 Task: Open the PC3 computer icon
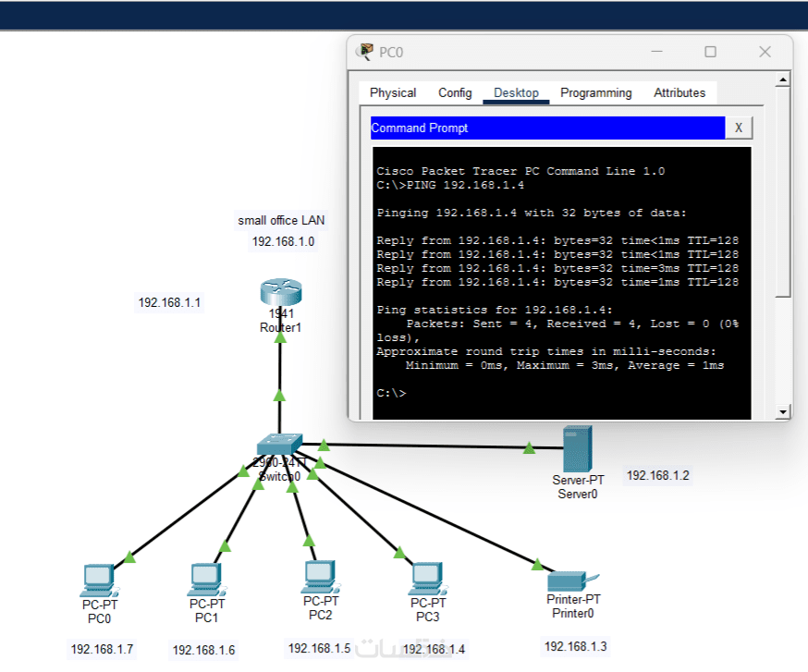pyautogui.click(x=428, y=579)
